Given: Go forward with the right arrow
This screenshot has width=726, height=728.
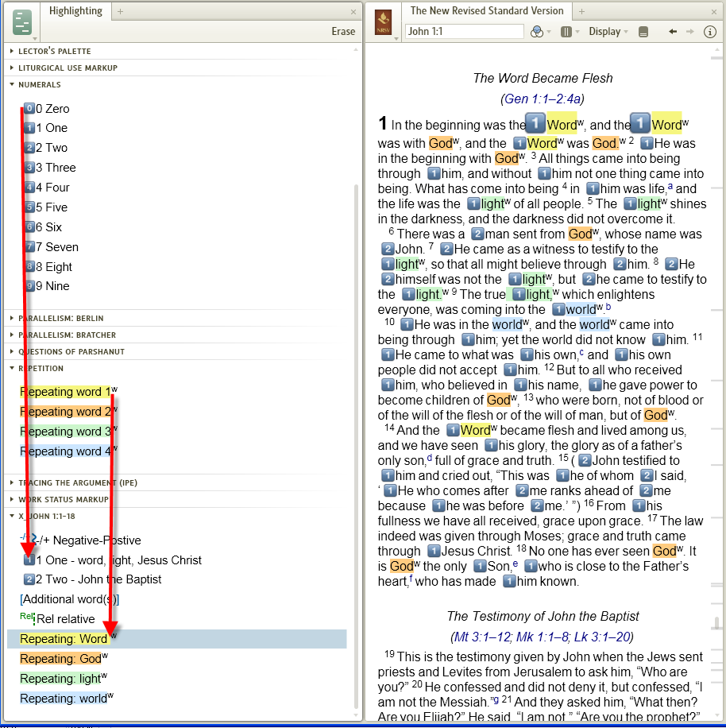Looking at the screenshot, I should coord(689,32).
